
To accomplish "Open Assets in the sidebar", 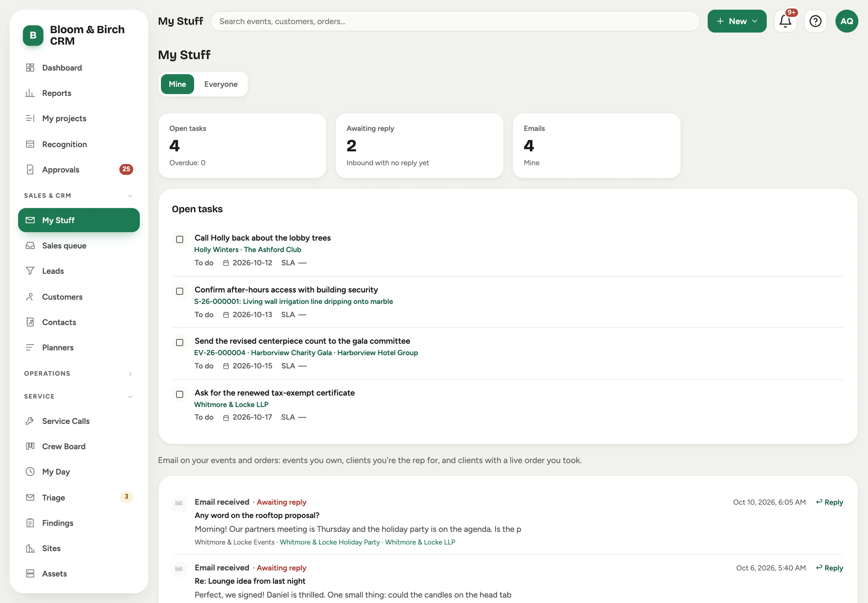I will coord(79,573).
